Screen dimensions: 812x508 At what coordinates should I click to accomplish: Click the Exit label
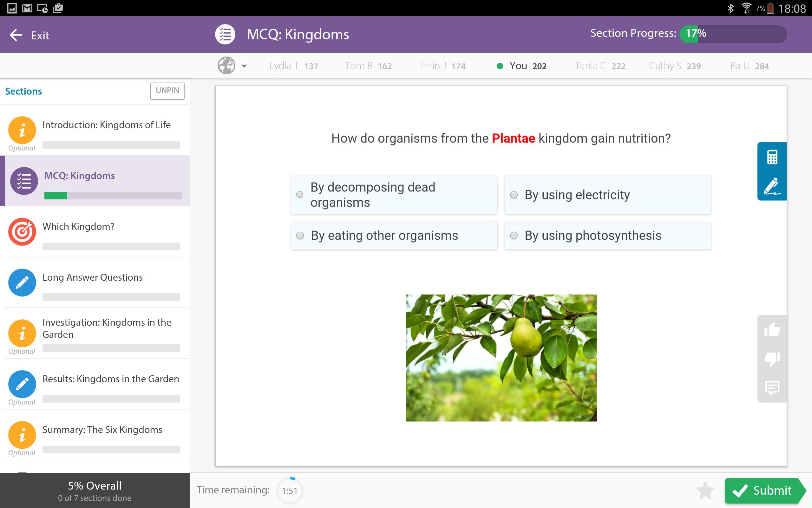pyautogui.click(x=40, y=35)
